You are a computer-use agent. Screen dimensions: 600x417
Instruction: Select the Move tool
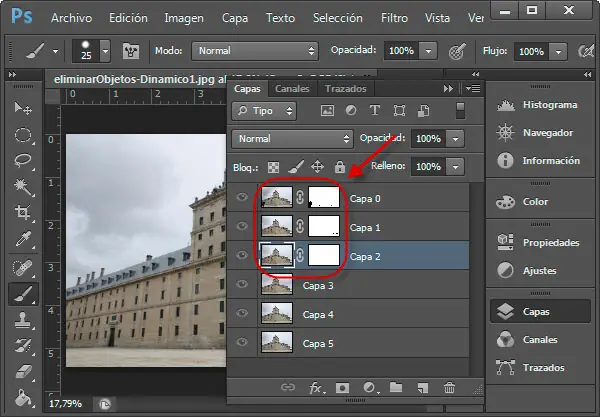pos(23,109)
